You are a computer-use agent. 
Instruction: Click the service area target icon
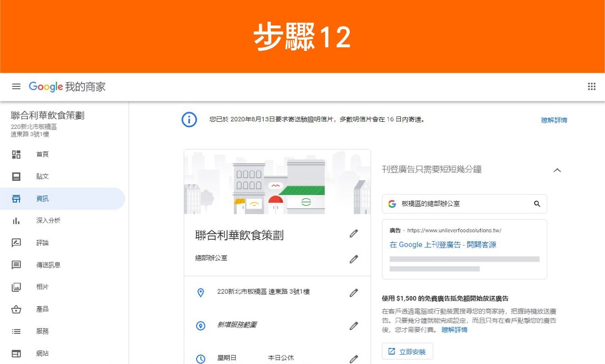click(x=200, y=326)
